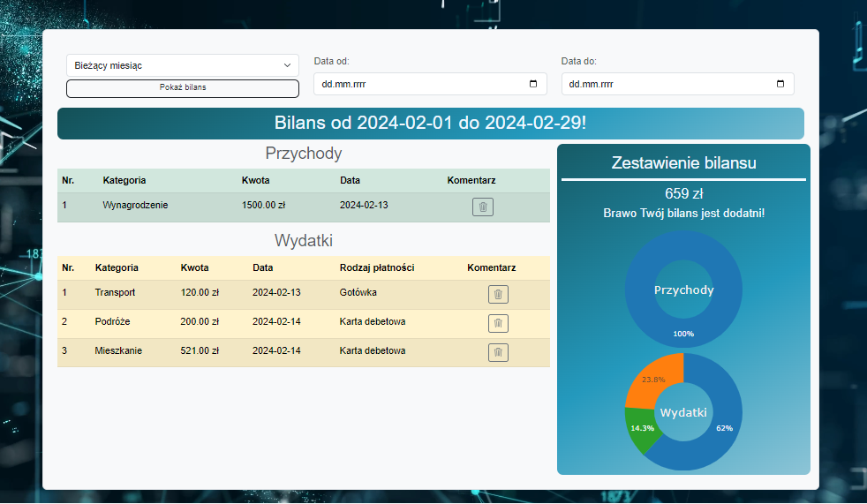Click the 'Zestawienie bilansu' panel title
The image size is (867, 504).
(683, 163)
